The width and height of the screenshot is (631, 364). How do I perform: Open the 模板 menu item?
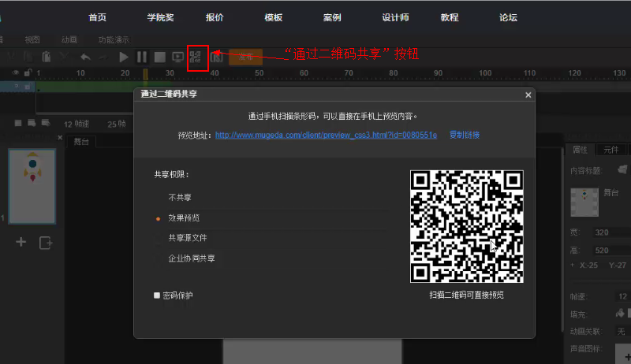[x=273, y=17]
